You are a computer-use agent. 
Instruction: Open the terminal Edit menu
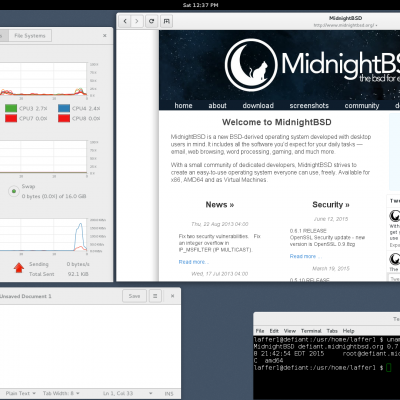pos(274,331)
